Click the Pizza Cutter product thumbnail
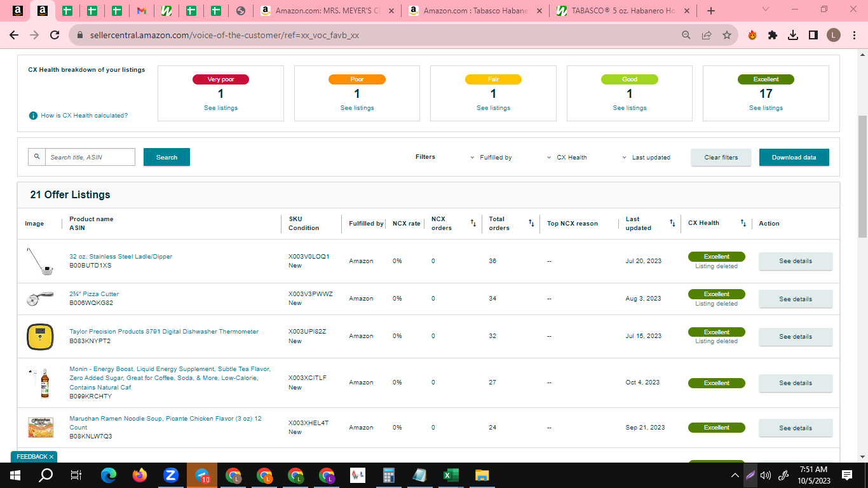 40,299
